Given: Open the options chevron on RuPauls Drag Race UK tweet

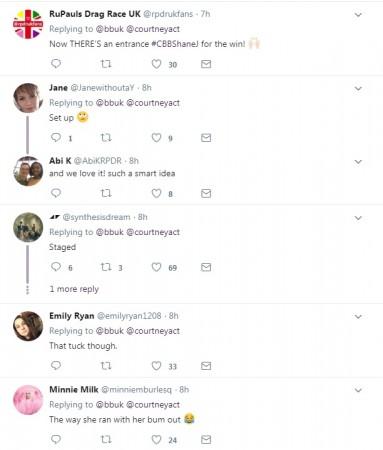Looking at the screenshot, I should pos(358,15).
